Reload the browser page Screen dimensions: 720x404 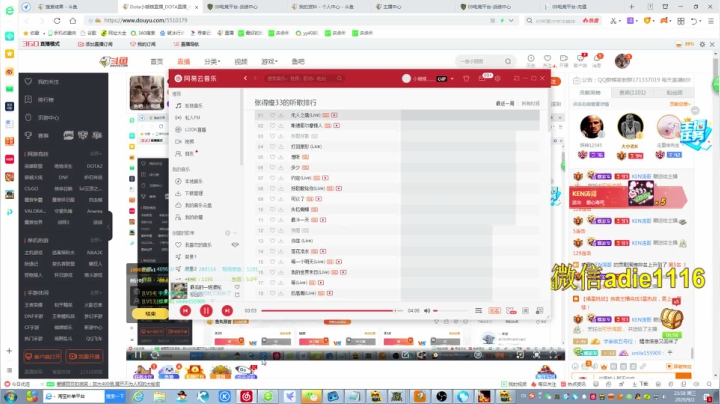coord(57,21)
